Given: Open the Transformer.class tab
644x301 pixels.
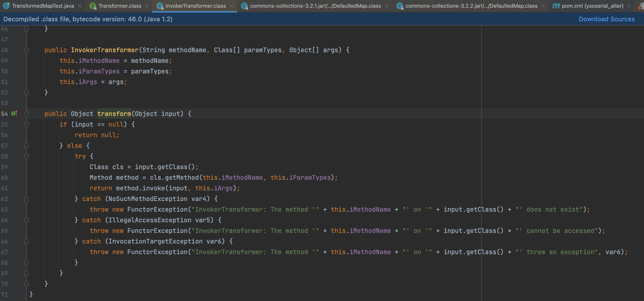Looking at the screenshot, I should 120,6.
